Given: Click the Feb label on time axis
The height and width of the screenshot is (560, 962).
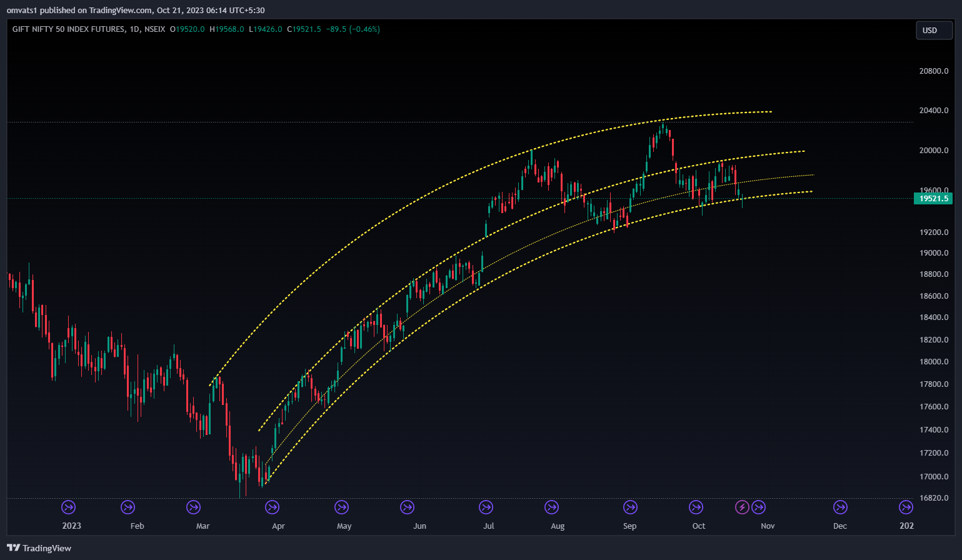Looking at the screenshot, I should (x=138, y=526).
